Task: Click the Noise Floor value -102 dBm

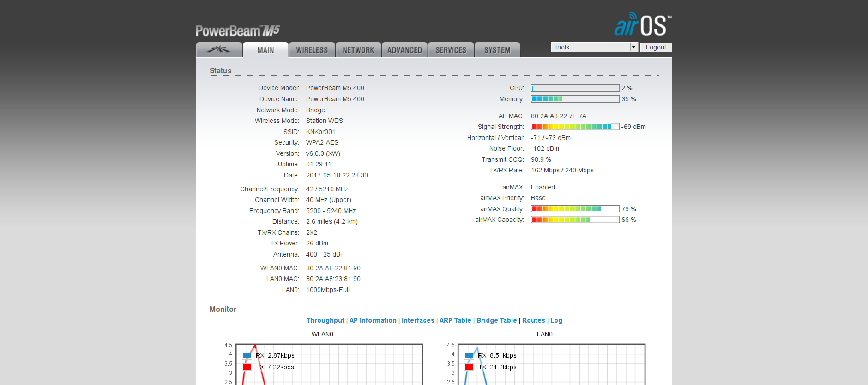Action: [545, 148]
